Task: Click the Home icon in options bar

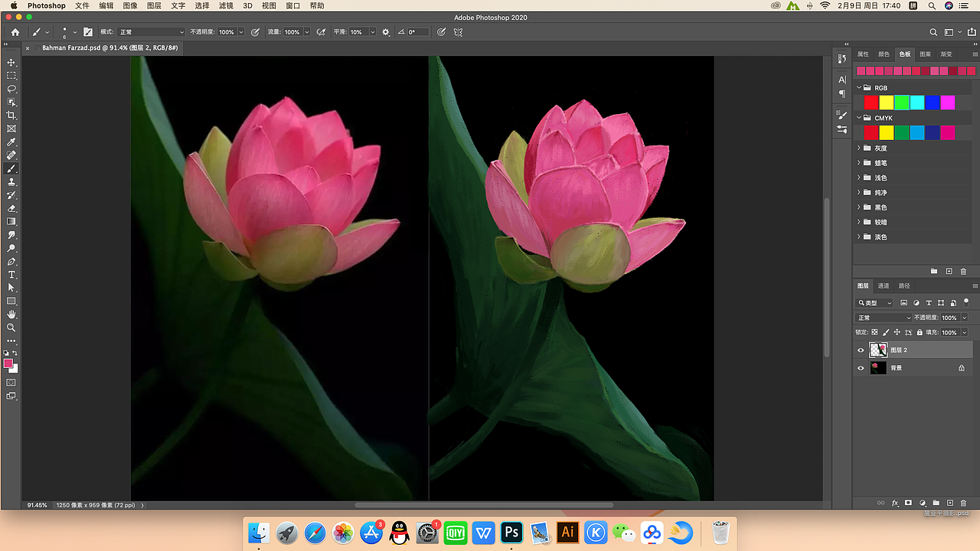Action: (x=15, y=32)
